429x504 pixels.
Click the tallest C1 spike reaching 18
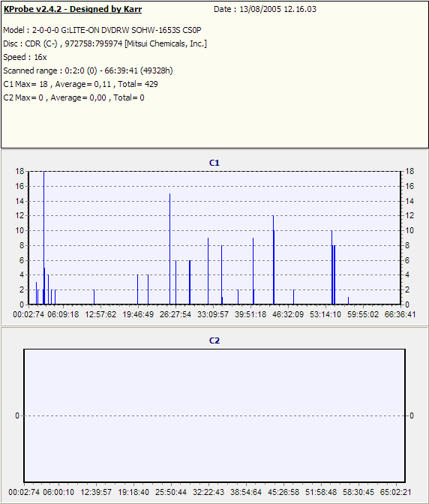click(44, 238)
